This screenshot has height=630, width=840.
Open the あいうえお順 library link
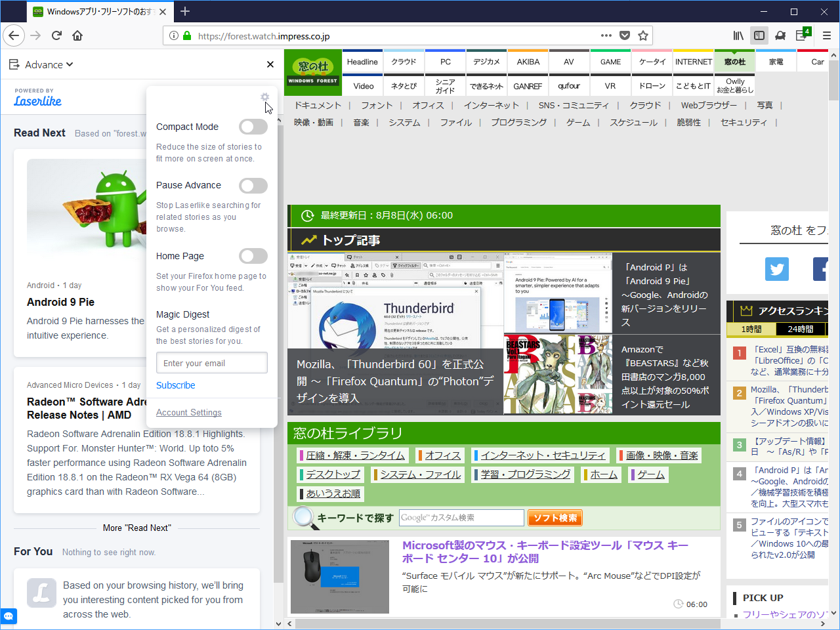(331, 493)
